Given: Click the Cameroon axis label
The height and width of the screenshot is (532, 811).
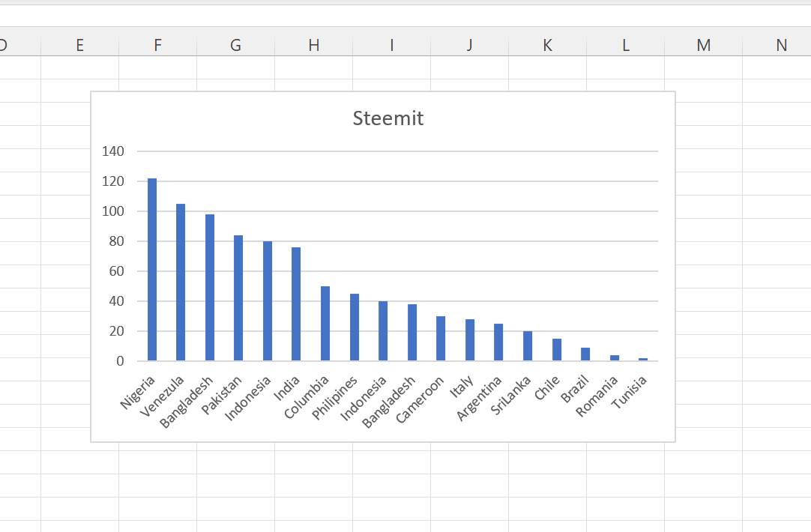Looking at the screenshot, I should pyautogui.click(x=420, y=399).
